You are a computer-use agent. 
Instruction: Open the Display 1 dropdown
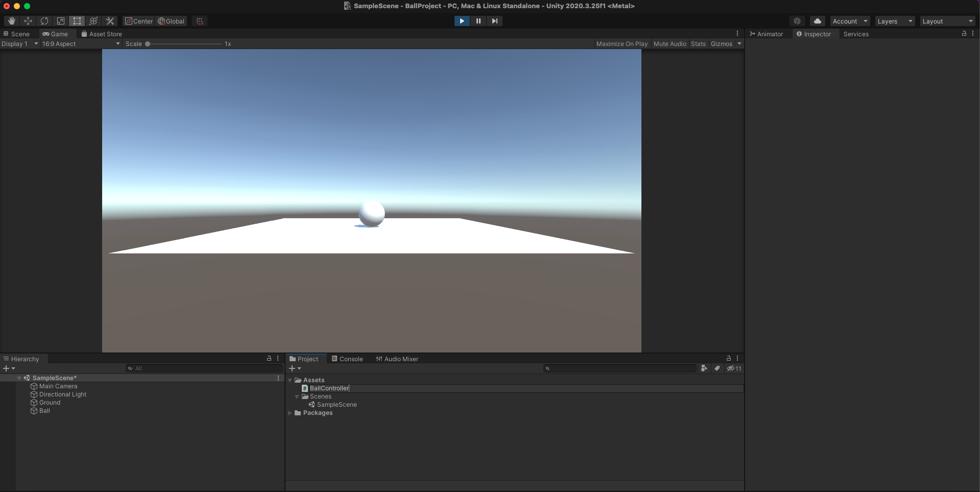pyautogui.click(x=20, y=44)
